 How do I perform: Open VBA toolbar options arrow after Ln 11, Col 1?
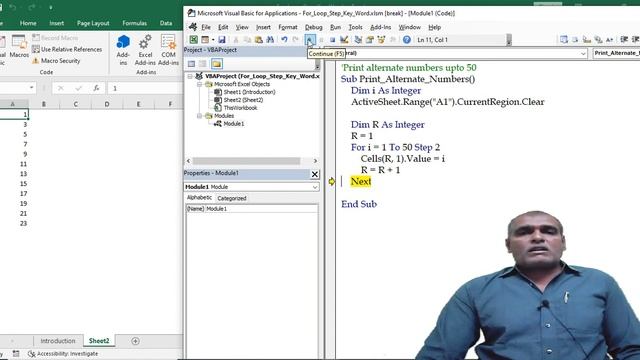tap(509, 40)
